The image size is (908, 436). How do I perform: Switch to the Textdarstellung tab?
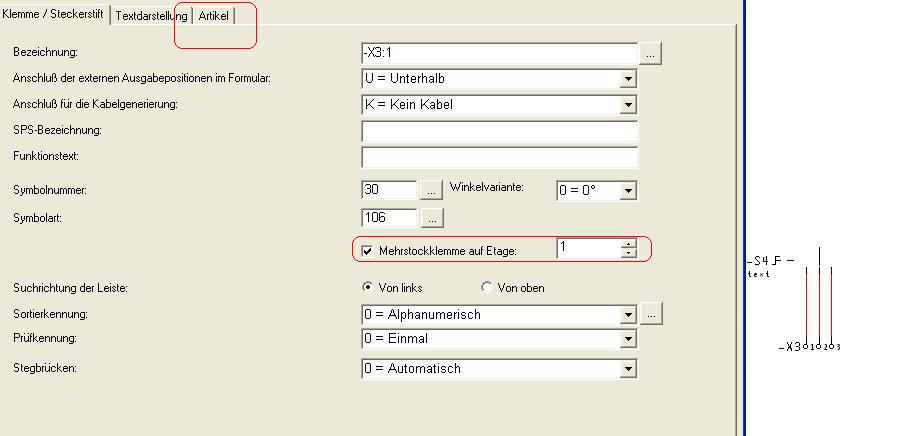(151, 16)
